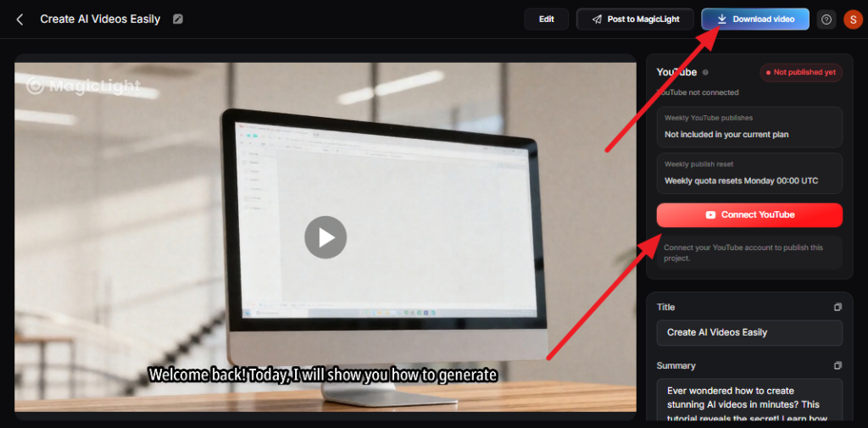868x428 pixels.
Task: Click 'Weekly publish reset' label
Action: pyautogui.click(x=698, y=164)
